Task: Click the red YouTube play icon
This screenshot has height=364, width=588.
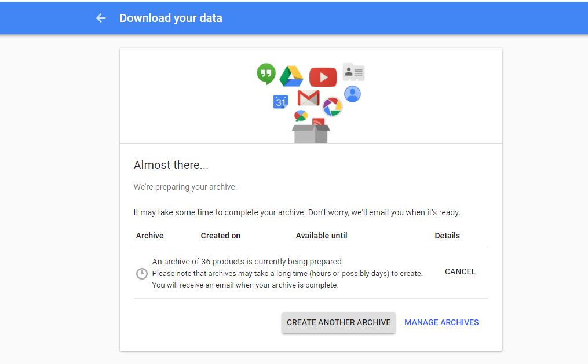Action: [323, 77]
